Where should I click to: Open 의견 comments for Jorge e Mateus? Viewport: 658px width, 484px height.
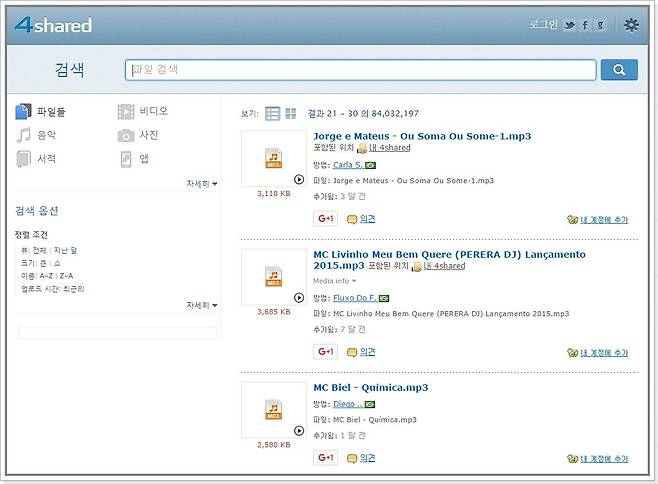tap(368, 219)
